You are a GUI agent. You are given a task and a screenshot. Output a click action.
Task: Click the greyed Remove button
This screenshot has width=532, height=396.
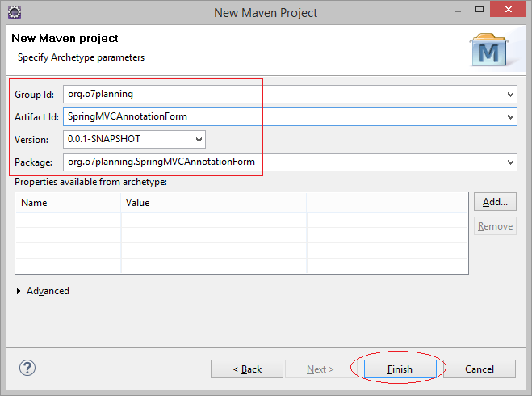[x=495, y=225]
